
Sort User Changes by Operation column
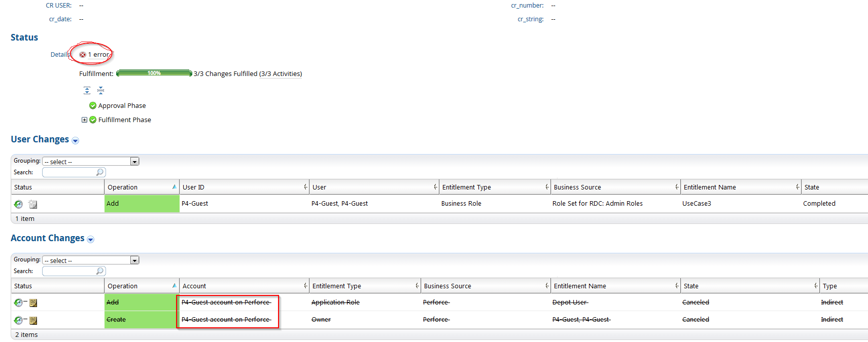(x=142, y=187)
